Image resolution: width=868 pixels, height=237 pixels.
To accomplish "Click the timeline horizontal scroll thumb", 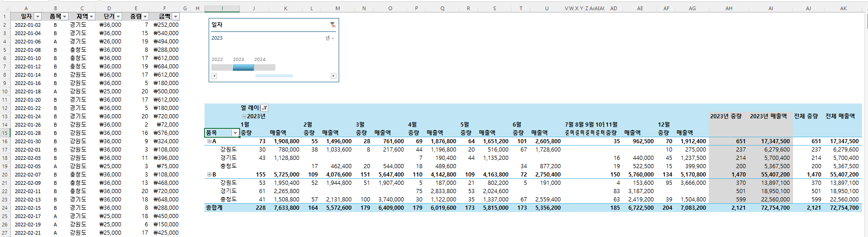I will tap(274, 76).
